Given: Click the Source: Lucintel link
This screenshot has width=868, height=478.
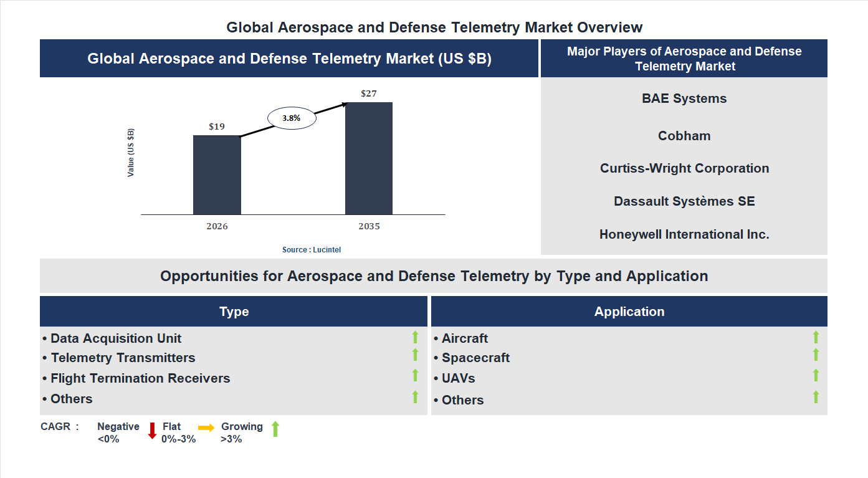Looking at the screenshot, I should point(310,249).
